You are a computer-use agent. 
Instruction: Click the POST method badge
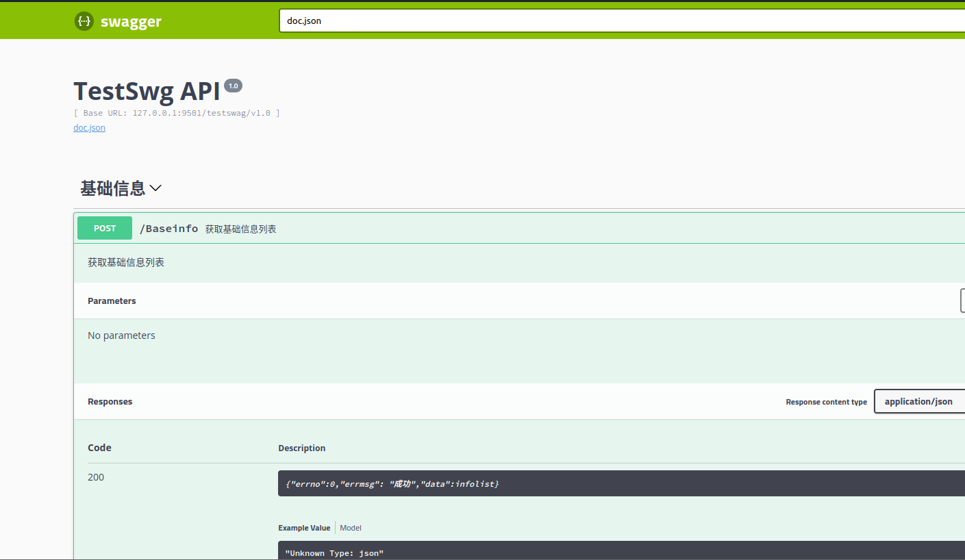pos(105,228)
